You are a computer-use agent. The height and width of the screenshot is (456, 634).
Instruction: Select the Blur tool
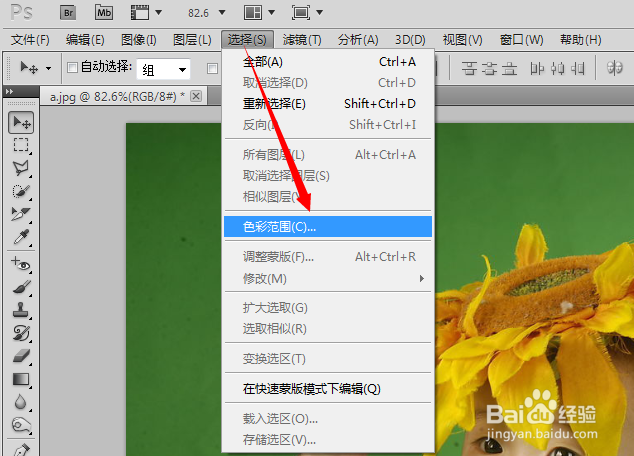click(21, 402)
